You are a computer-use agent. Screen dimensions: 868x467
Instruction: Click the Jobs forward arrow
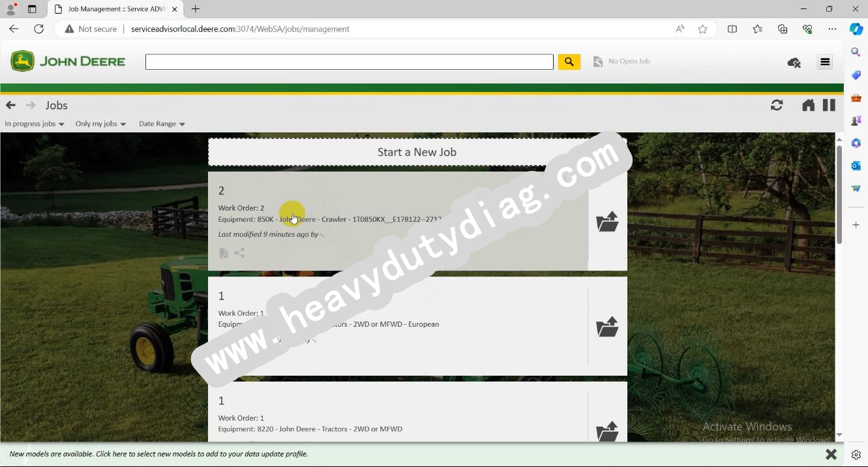tap(31, 105)
